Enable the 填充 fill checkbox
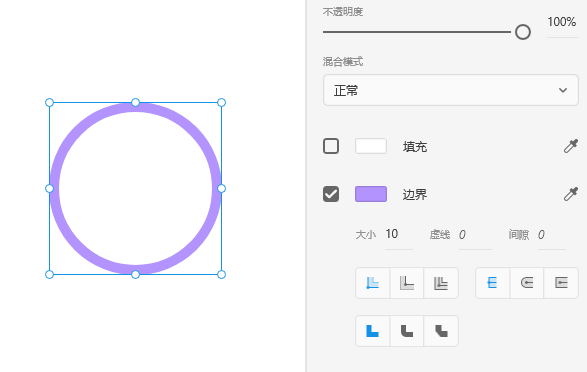The image size is (587, 372). (x=331, y=146)
